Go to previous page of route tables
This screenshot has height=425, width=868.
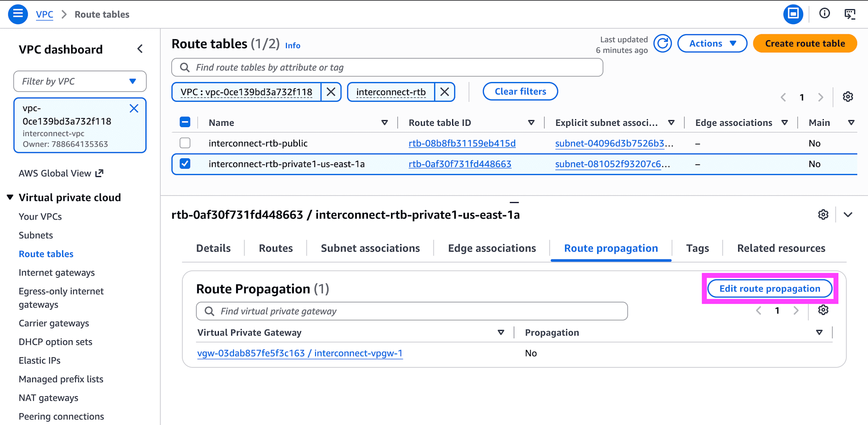[x=783, y=97]
